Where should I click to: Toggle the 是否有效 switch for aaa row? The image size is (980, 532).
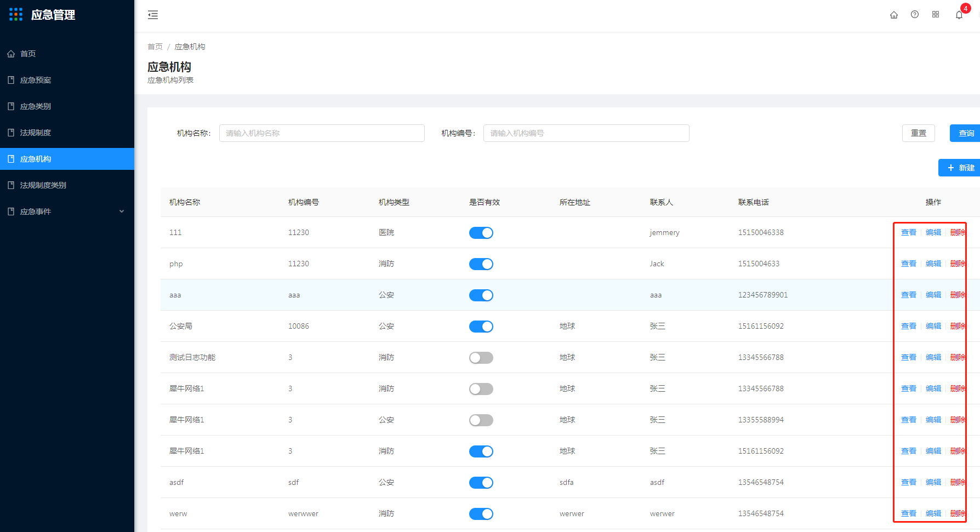tap(481, 295)
